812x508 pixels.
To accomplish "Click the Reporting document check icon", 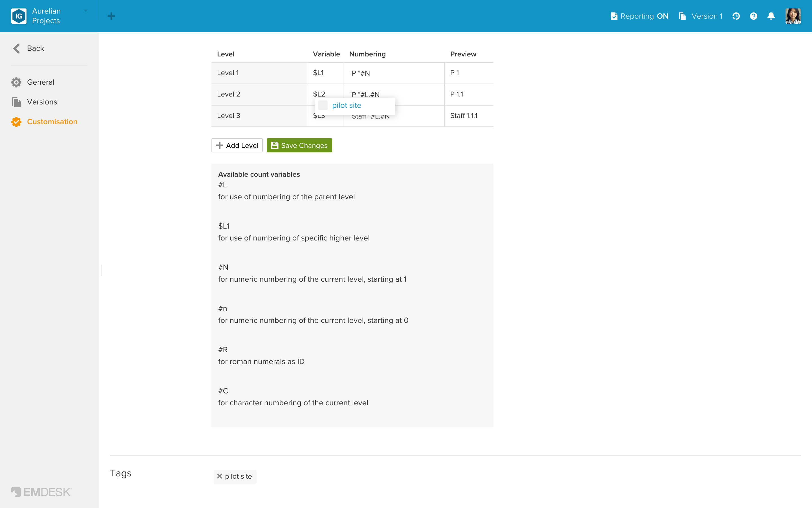I will (614, 16).
